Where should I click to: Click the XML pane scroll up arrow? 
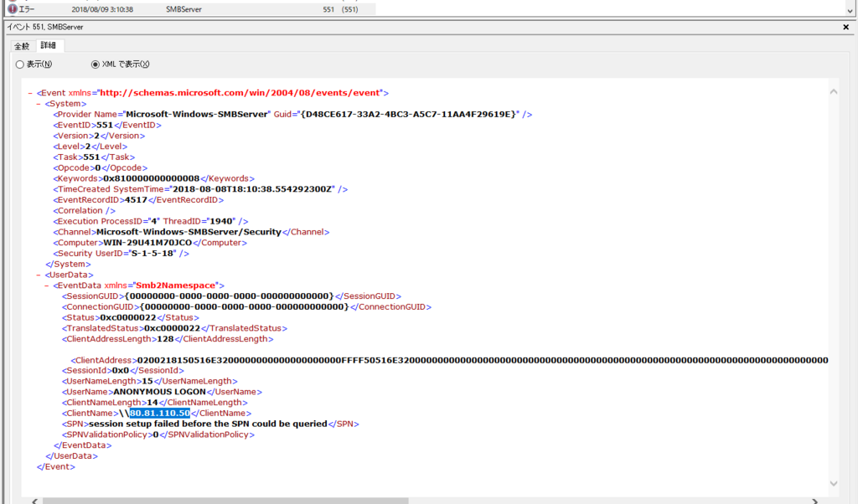coord(834,92)
